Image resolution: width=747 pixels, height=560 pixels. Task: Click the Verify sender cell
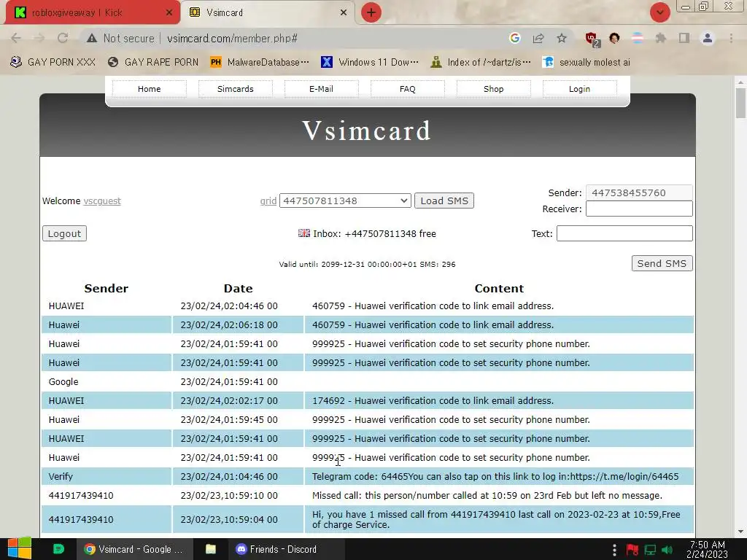coord(107,476)
